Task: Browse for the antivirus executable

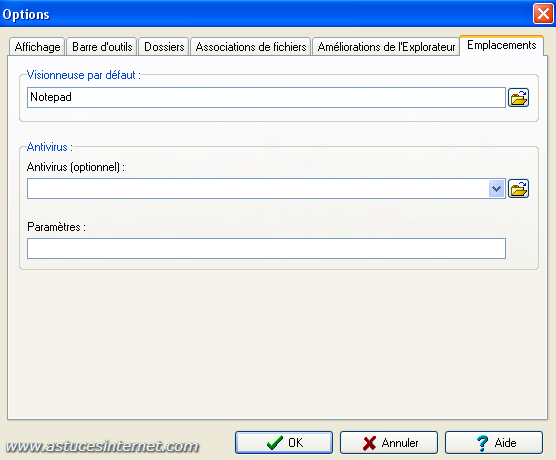Action: (518, 188)
